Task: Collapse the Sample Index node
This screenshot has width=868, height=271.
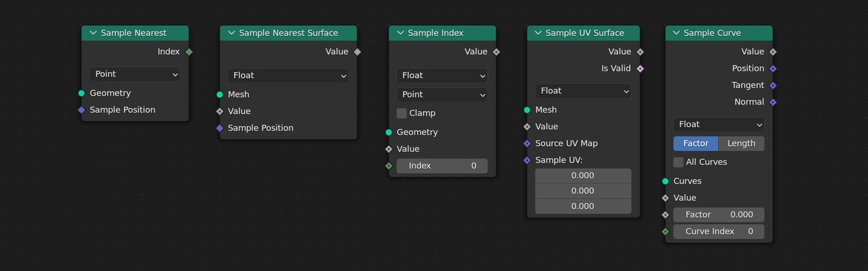Action: pyautogui.click(x=400, y=33)
